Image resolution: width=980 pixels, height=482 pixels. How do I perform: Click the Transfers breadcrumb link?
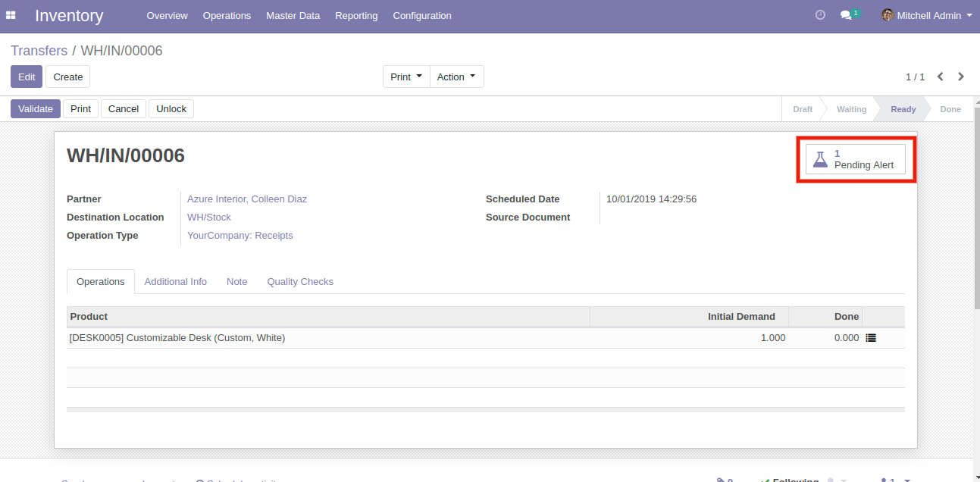tap(39, 51)
